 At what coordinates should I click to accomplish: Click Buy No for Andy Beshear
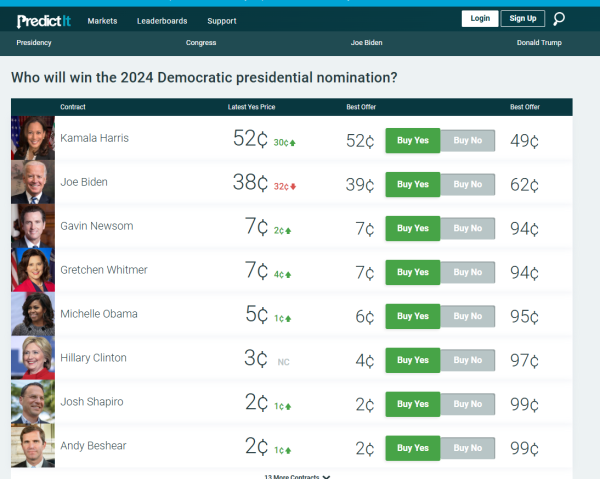[468, 448]
